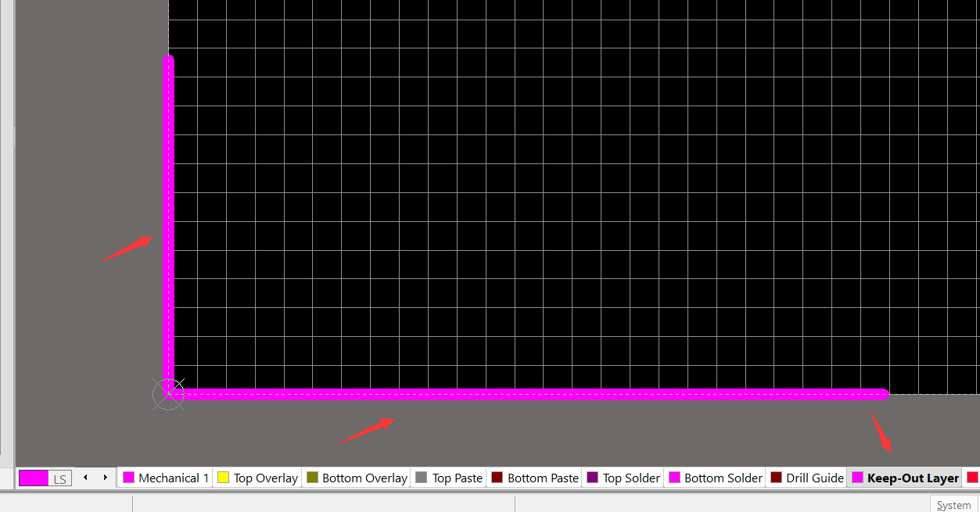This screenshot has width=980, height=512.
Task: Open the LS layer sets button
Action: [x=60, y=478]
